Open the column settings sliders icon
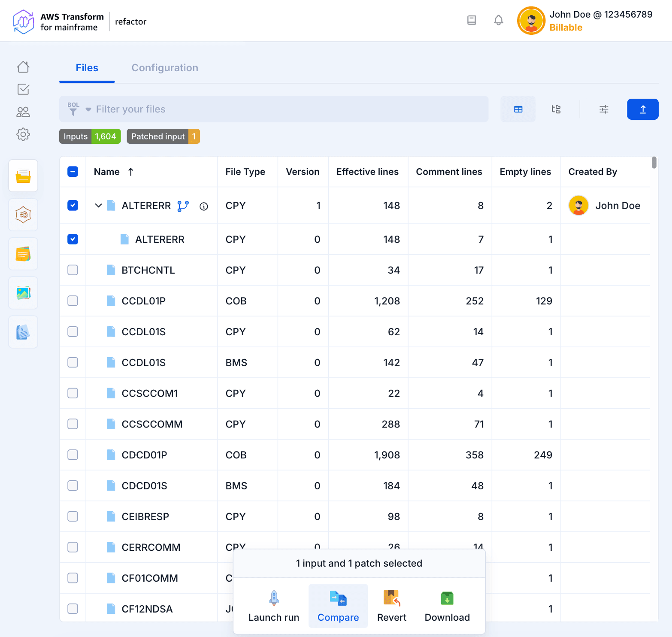The height and width of the screenshot is (637, 672). (x=603, y=109)
